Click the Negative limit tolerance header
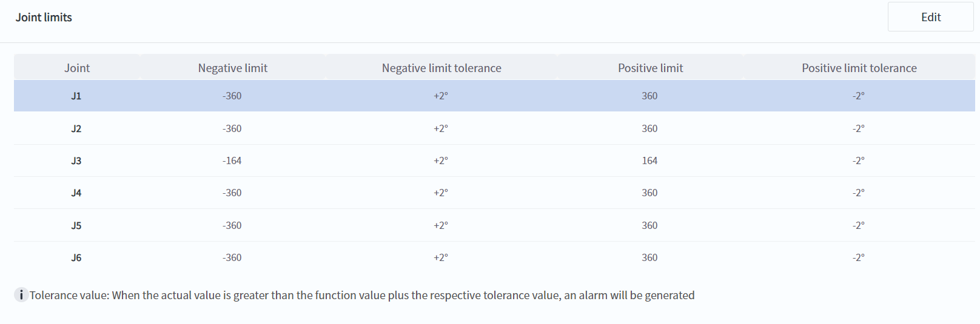 [441, 68]
